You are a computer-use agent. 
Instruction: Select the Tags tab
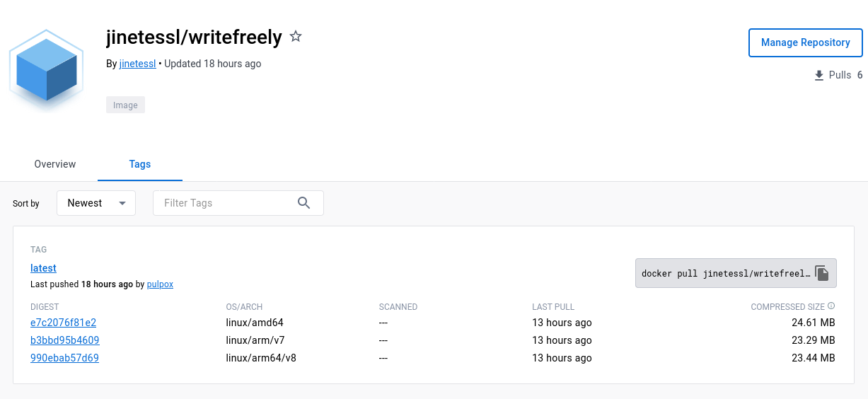tap(140, 164)
